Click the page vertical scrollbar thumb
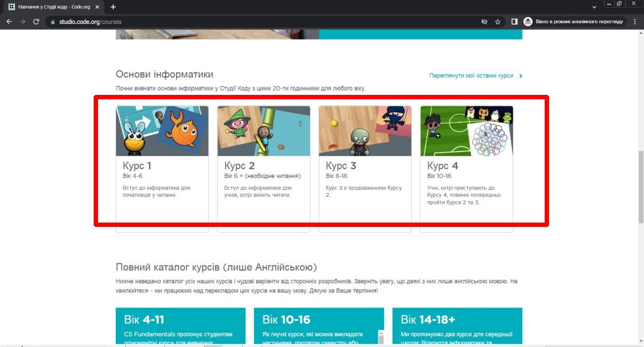The image size is (644, 347). (x=641, y=187)
